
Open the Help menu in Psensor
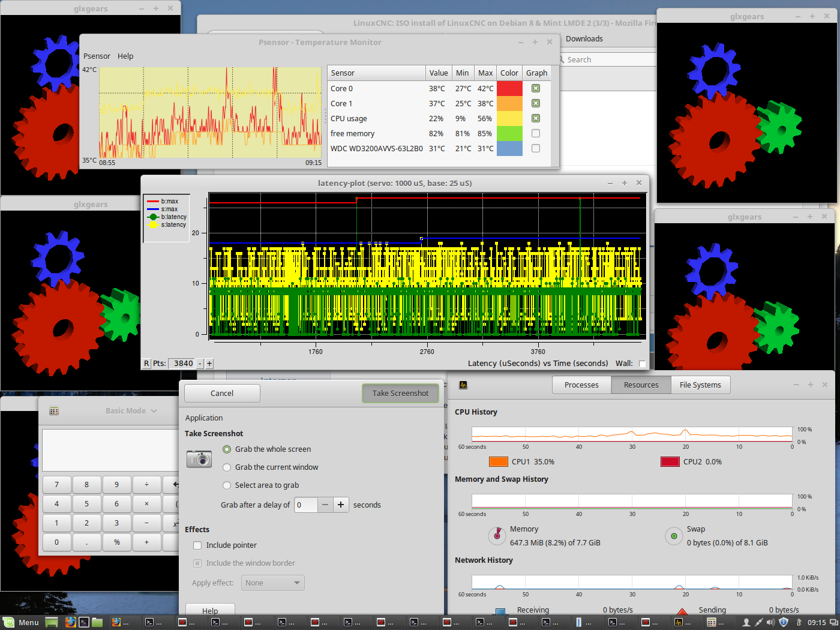tap(125, 56)
